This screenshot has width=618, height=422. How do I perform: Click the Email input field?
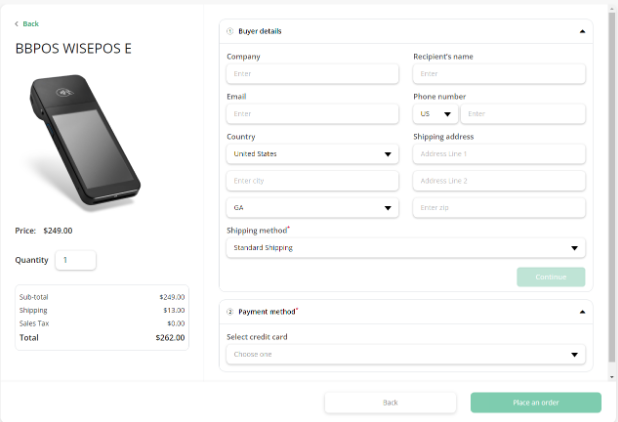point(312,114)
